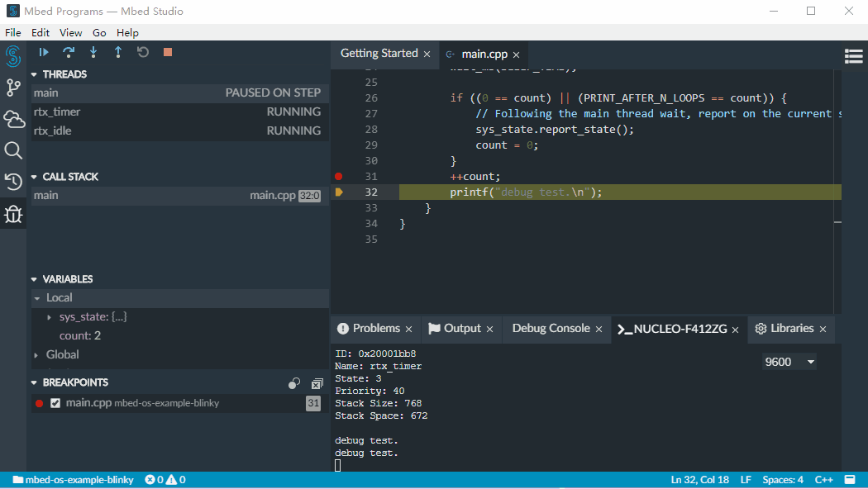Close the Output panel tab
Viewport: 868px width, 489px height.
point(489,329)
